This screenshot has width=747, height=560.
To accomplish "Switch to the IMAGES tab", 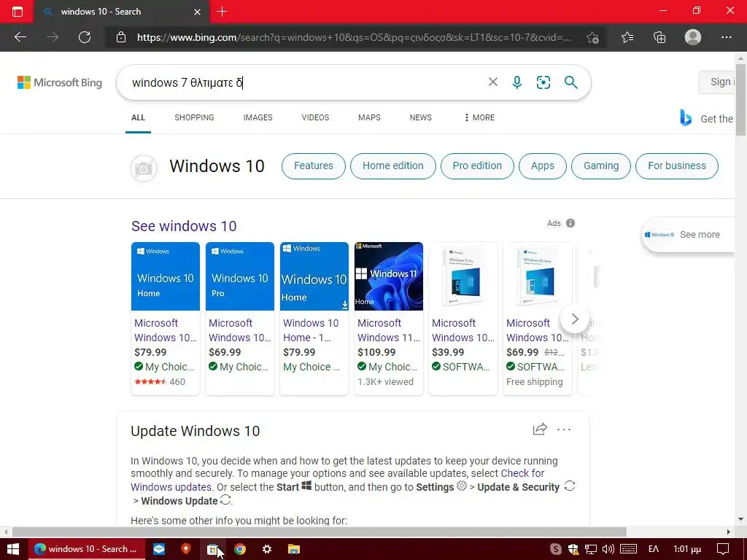I will click(x=258, y=117).
